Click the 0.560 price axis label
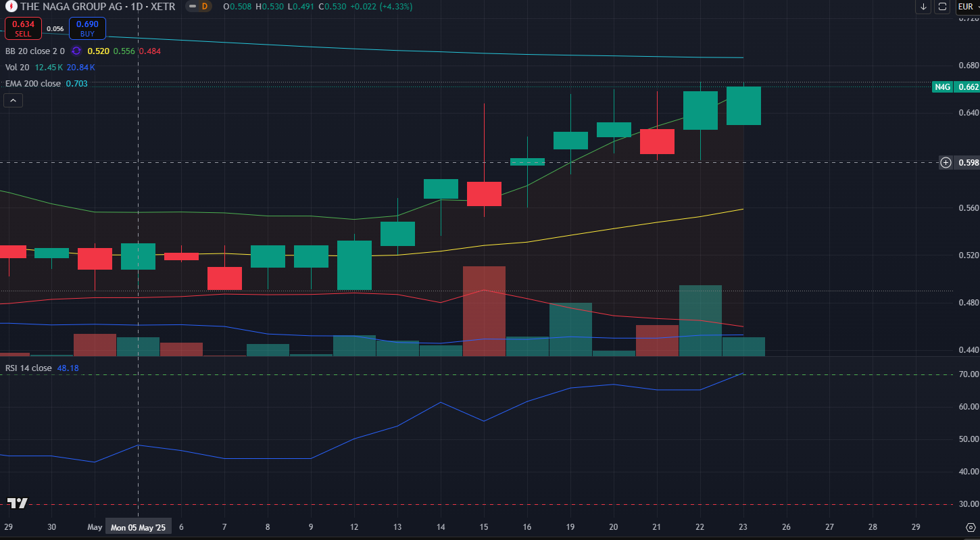980x540 pixels. (969, 208)
